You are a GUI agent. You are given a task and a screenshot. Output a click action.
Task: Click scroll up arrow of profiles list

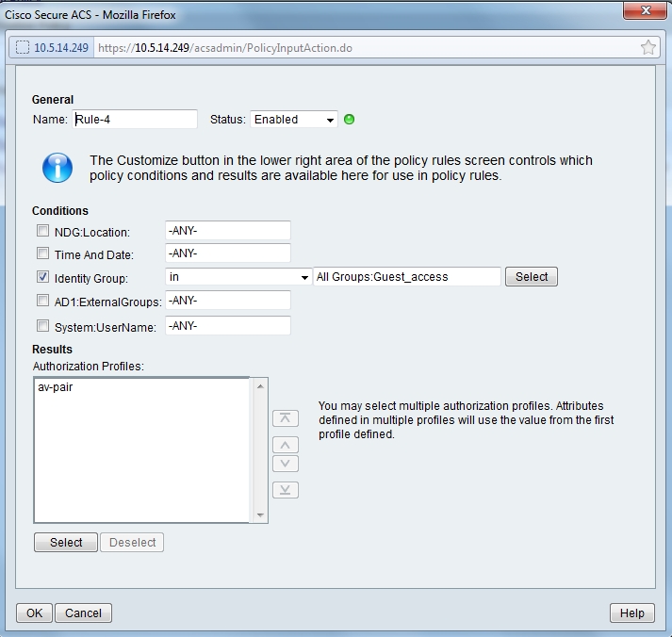tap(260, 386)
